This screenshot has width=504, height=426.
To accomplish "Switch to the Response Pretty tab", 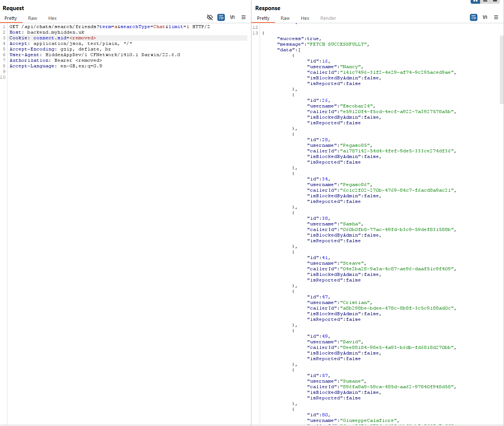I will 263,18.
